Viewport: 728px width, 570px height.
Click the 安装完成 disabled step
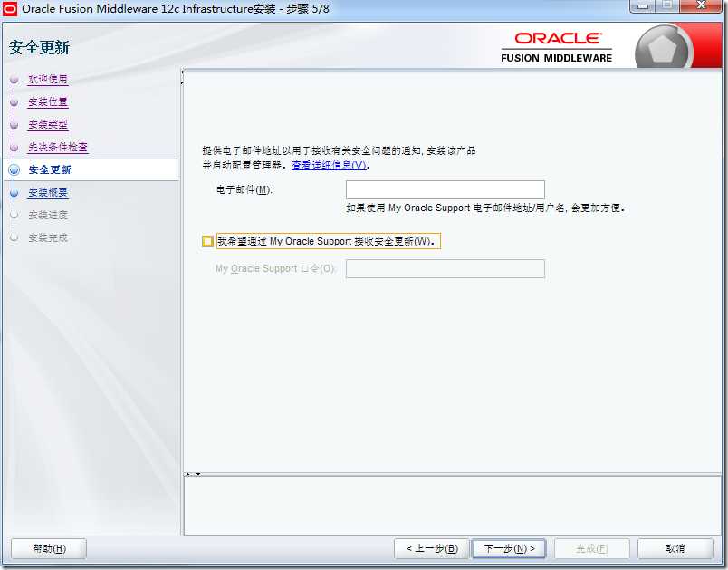(48, 237)
